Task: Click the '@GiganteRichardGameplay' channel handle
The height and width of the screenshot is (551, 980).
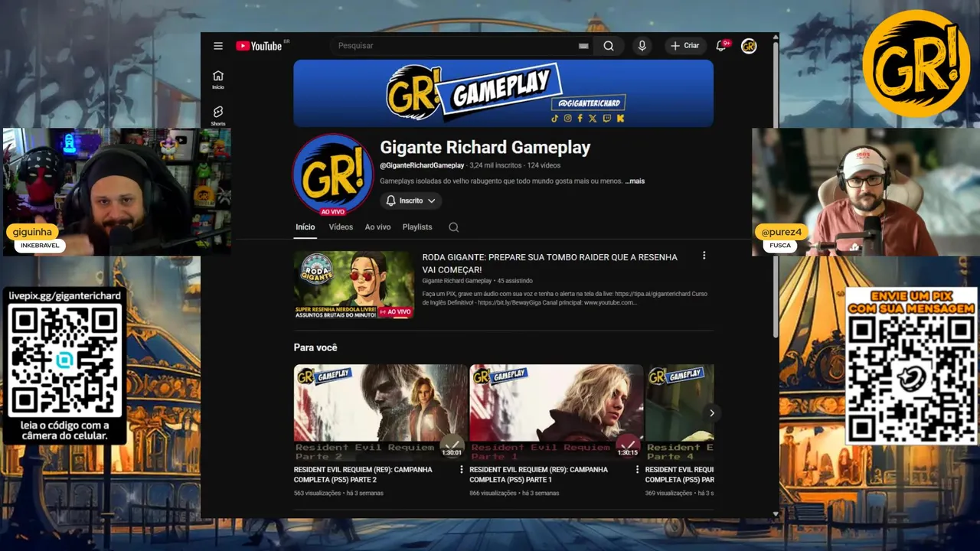Action: coord(422,165)
